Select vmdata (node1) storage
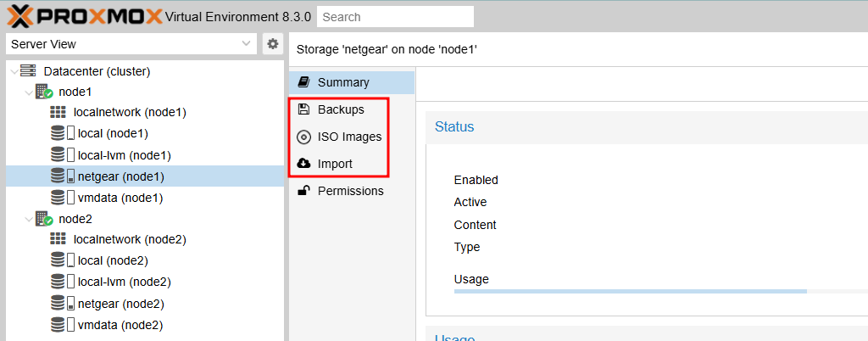This screenshot has width=868, height=341. click(x=120, y=198)
